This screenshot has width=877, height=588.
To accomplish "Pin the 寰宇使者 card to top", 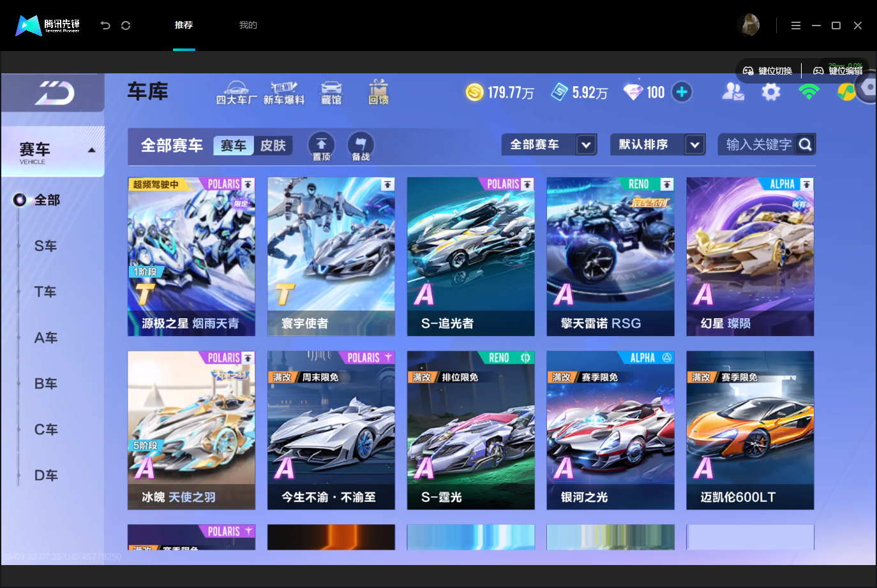I will click(387, 184).
